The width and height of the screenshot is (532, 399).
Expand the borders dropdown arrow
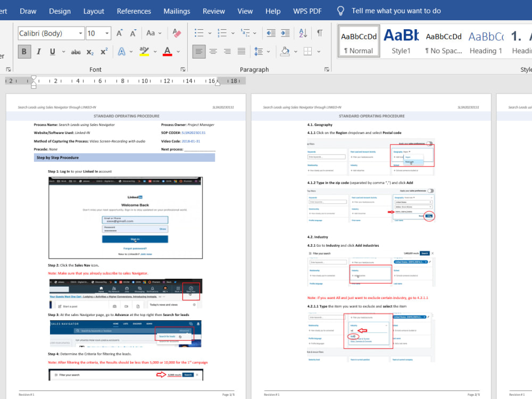pyautogui.click(x=319, y=52)
